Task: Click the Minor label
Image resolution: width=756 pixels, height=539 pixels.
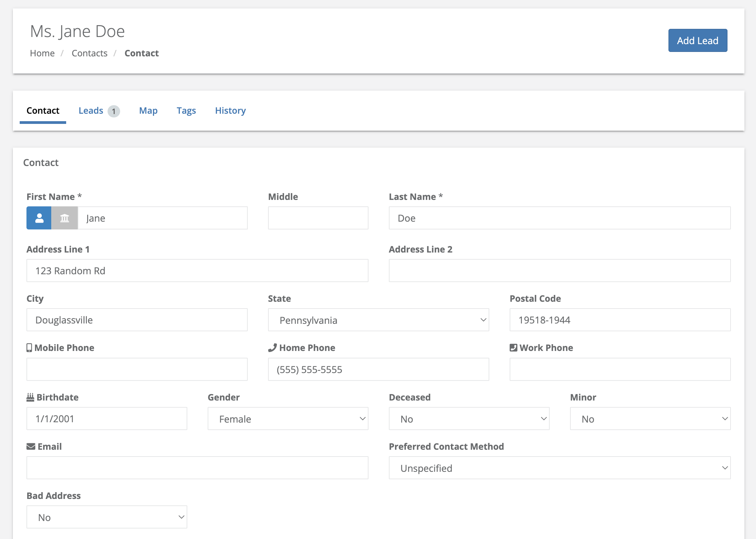Action: pyautogui.click(x=583, y=397)
